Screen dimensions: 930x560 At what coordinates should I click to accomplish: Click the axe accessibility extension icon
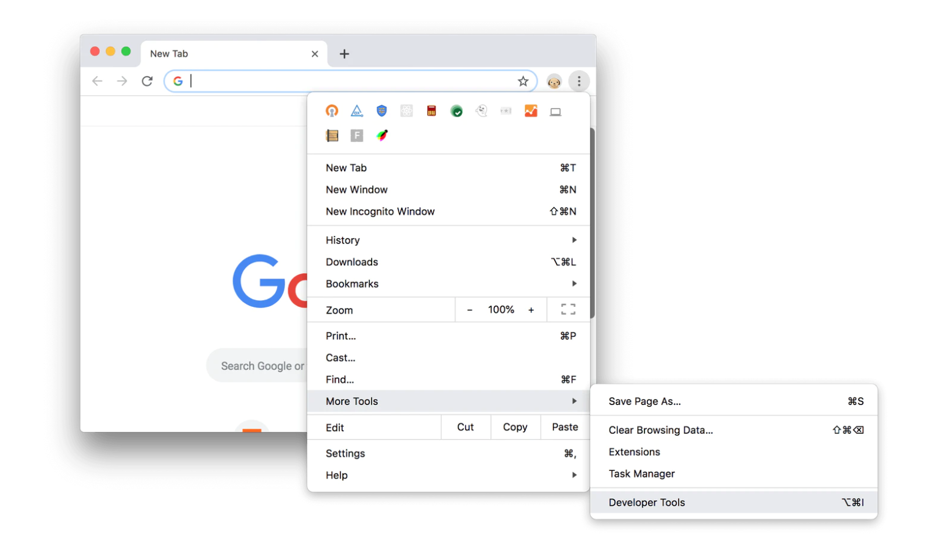pos(357,111)
